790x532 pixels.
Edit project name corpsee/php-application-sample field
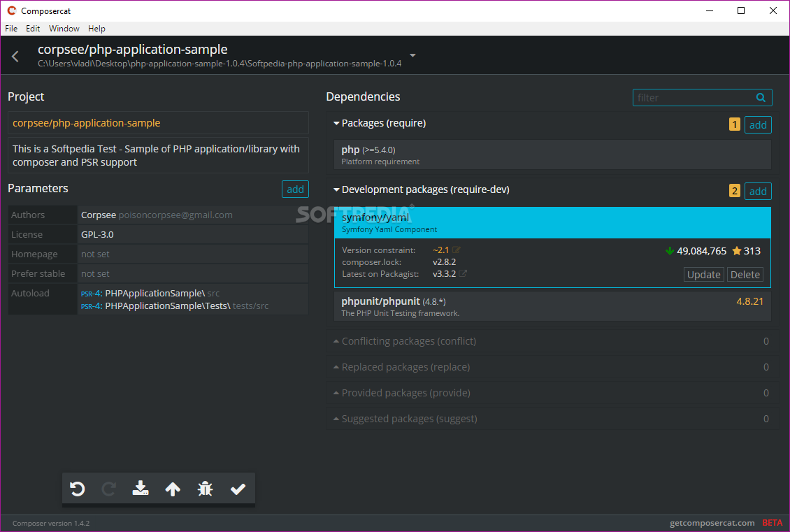pos(158,123)
